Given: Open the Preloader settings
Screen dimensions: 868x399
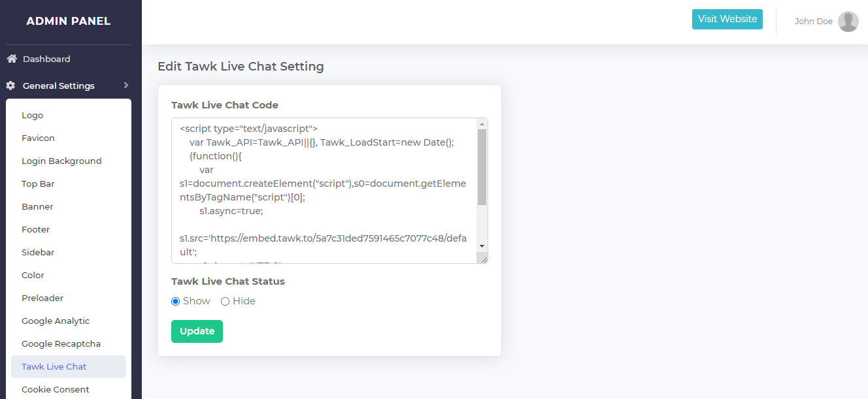Looking at the screenshot, I should [42, 298].
